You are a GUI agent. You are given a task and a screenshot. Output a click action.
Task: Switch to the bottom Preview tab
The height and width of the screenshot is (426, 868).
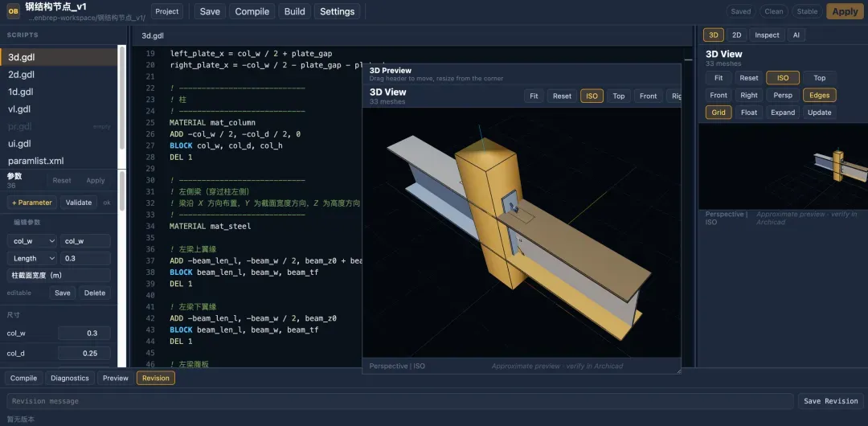tap(116, 378)
